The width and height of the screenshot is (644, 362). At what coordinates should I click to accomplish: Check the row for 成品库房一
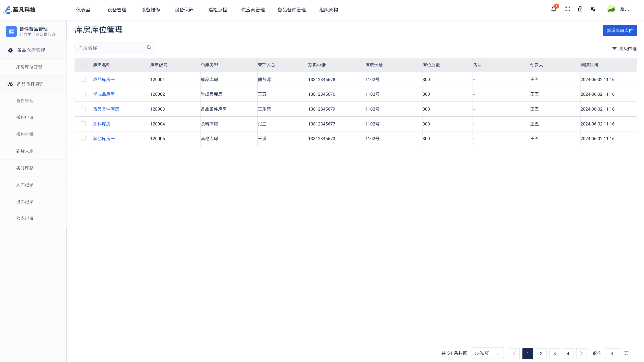pyautogui.click(x=83, y=79)
